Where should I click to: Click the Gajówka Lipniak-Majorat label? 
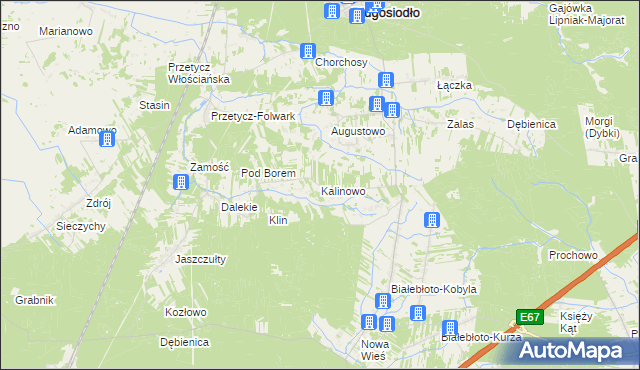point(587,14)
